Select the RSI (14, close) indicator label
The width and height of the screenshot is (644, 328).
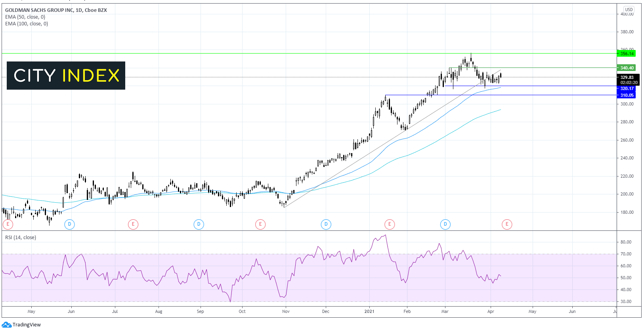pyautogui.click(x=21, y=238)
